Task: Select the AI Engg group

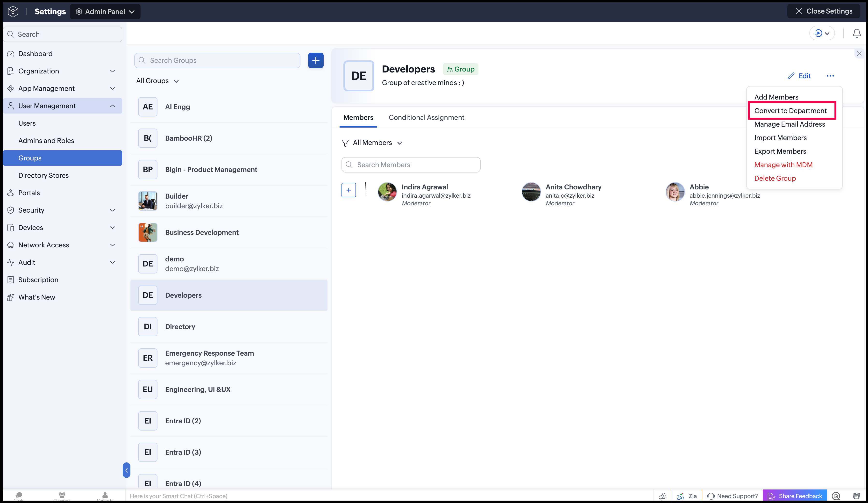Action: pos(229,107)
